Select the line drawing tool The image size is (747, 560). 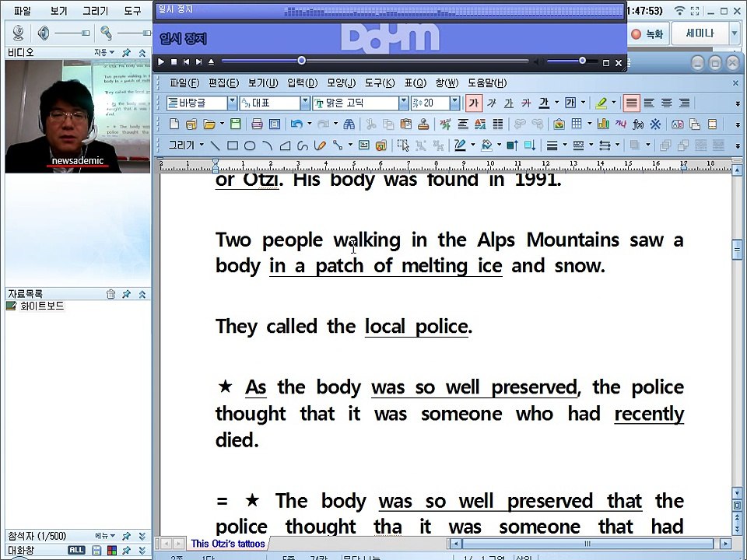point(216,145)
